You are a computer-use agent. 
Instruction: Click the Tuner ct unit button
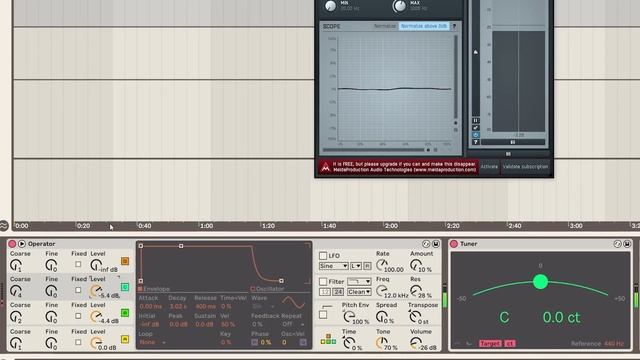[510, 343]
